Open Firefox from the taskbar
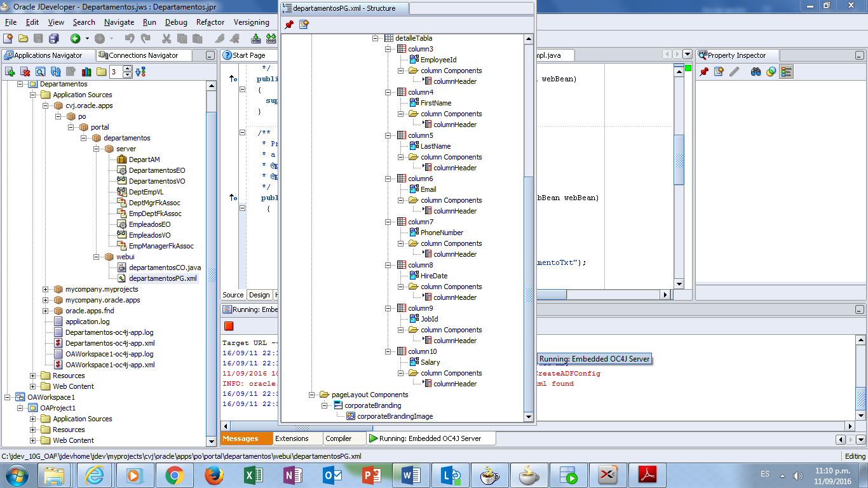Image resolution: width=868 pixels, height=488 pixels. click(x=214, y=475)
